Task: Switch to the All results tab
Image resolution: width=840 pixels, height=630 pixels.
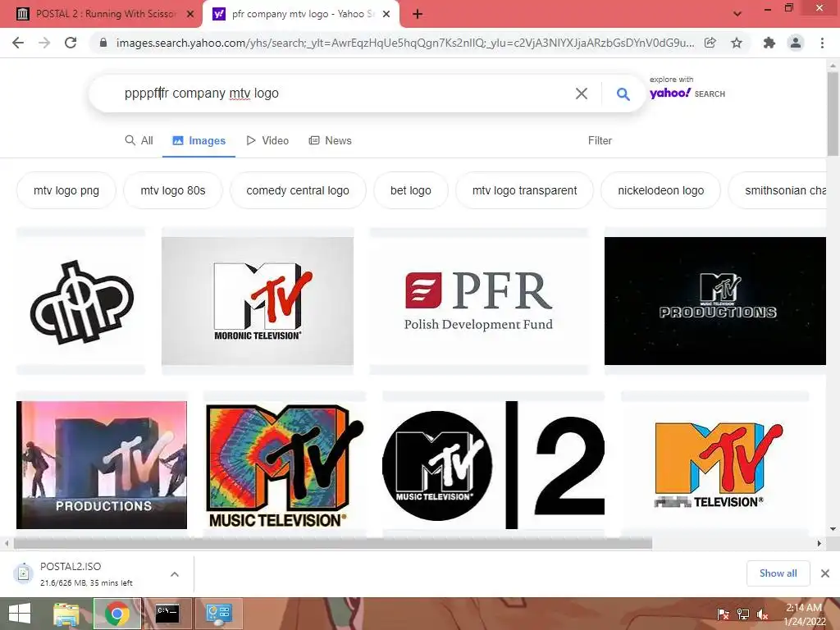Action: pyautogui.click(x=139, y=140)
